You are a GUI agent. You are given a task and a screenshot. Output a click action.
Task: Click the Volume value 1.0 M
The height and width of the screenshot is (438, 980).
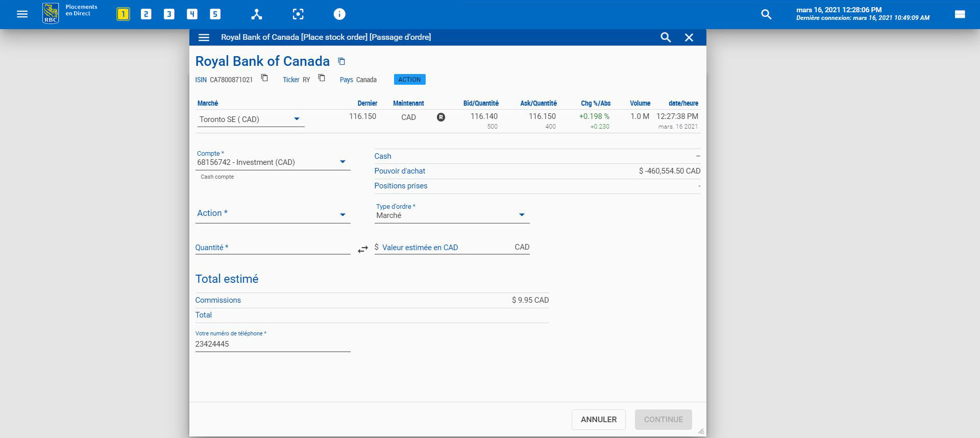[x=640, y=116]
